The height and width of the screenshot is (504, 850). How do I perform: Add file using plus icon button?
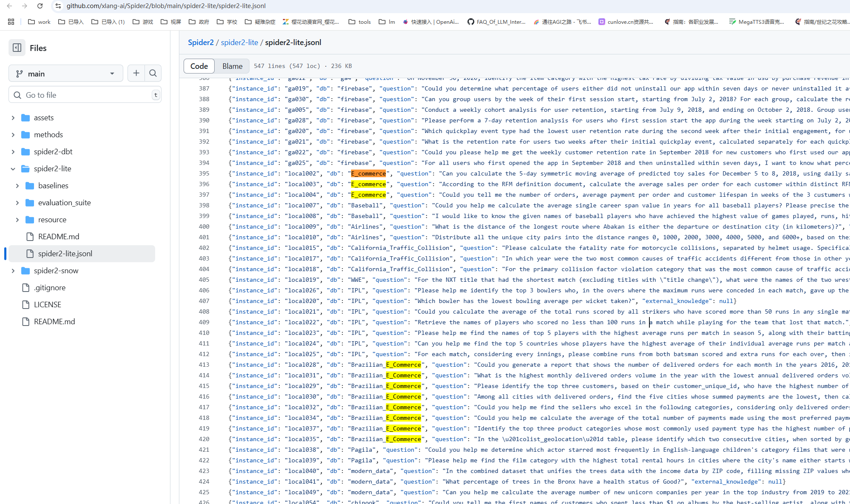(x=136, y=74)
